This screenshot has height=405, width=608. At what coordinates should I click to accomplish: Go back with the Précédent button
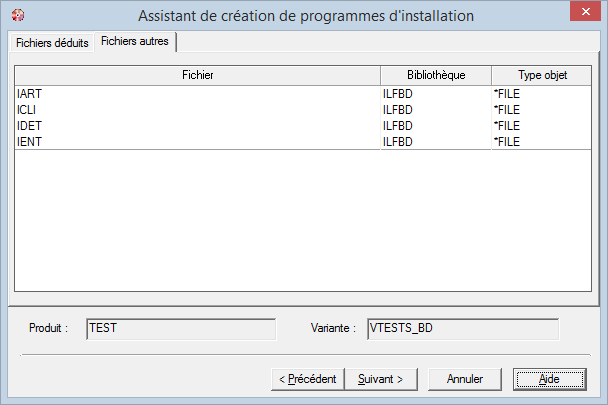[x=308, y=379]
